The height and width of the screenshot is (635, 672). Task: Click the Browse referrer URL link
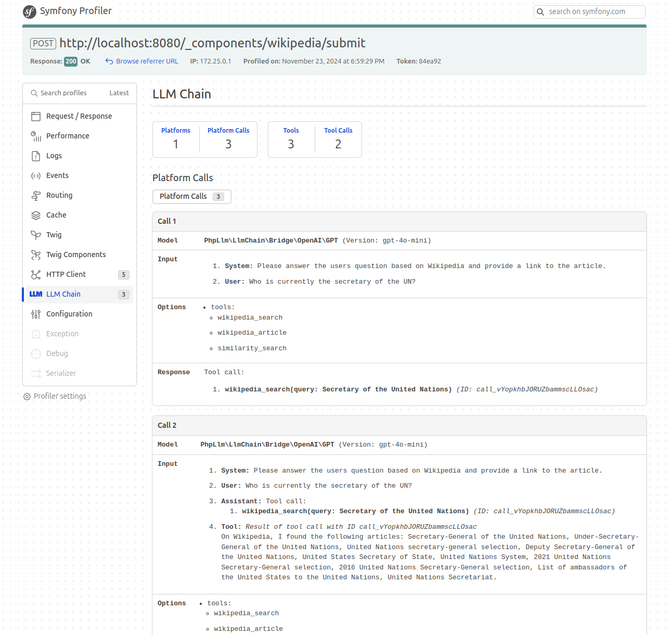coord(147,61)
